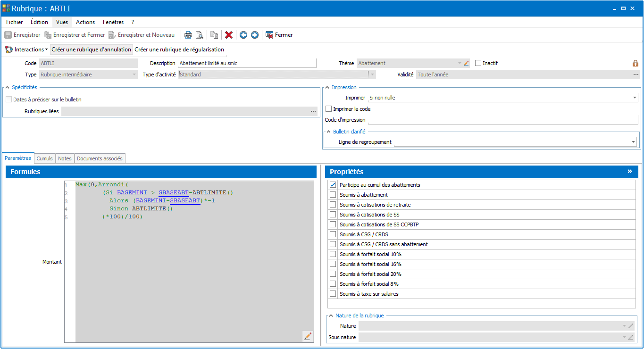This screenshot has height=349, width=644.
Task: Enable Soumis à forfait social 8%
Action: click(x=333, y=284)
